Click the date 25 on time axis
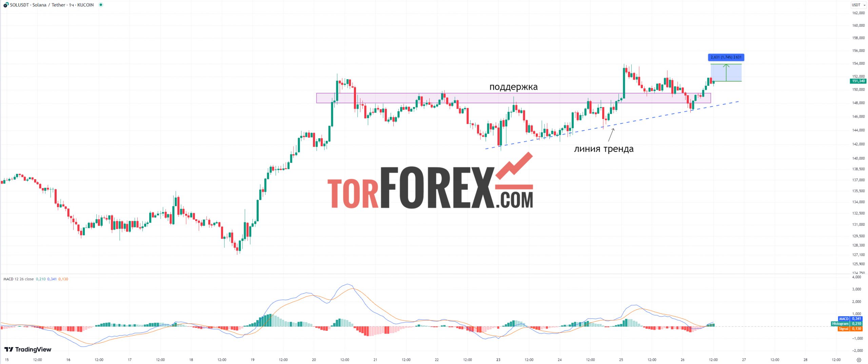The height and width of the screenshot is (364, 868). pos(621,360)
